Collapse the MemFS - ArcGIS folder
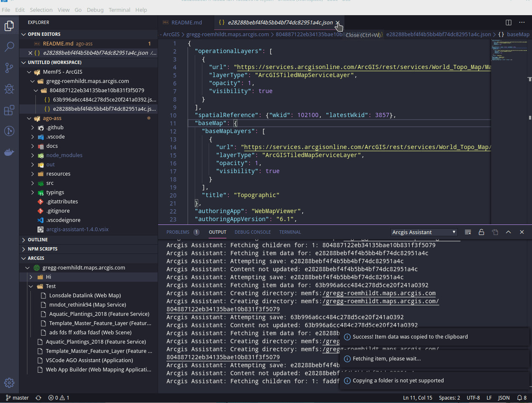This screenshot has height=403, width=532. click(29, 72)
